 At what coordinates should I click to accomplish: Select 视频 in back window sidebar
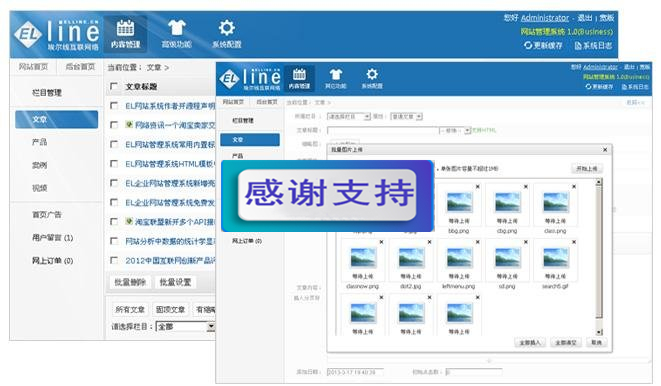pyautogui.click(x=40, y=188)
